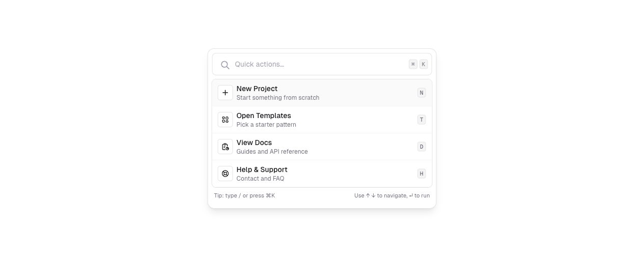The width and height of the screenshot is (644, 257).
Task: Click the 'Start something from scratch' description
Action: (x=278, y=98)
